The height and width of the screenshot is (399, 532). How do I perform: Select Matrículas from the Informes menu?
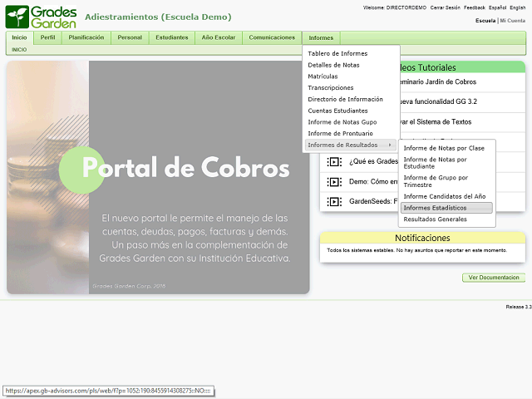click(351, 76)
